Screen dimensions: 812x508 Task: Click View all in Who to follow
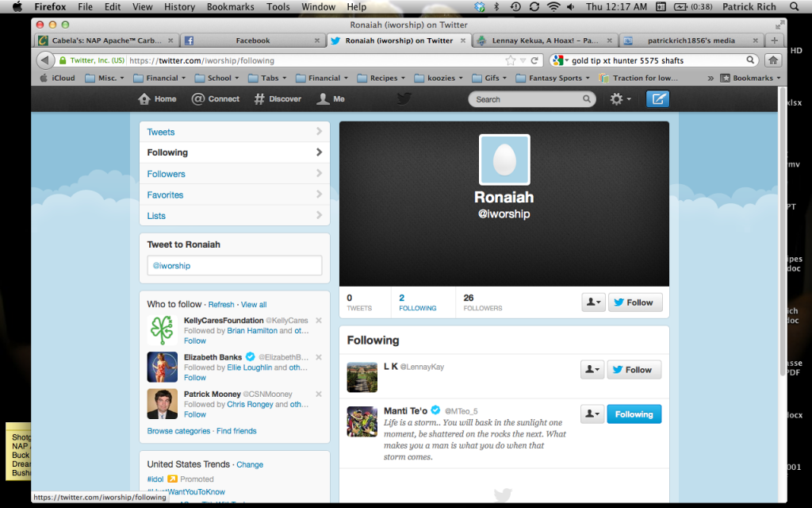tap(253, 304)
